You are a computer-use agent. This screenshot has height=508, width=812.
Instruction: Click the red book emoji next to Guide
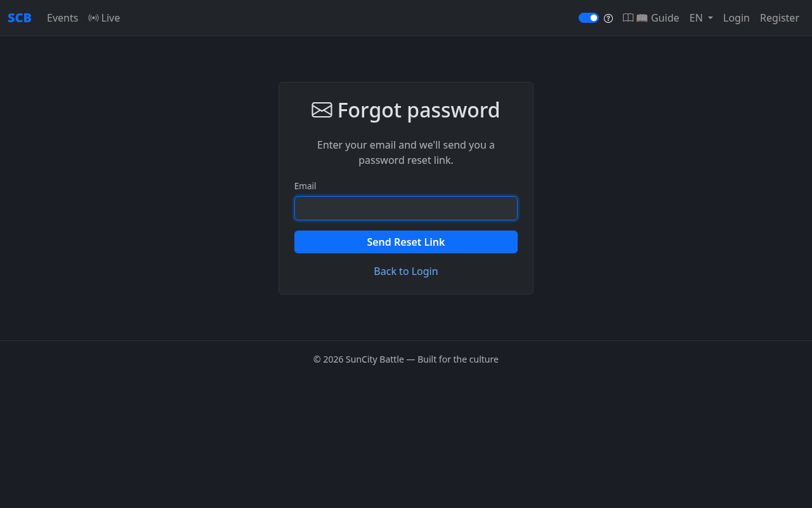pos(641,18)
